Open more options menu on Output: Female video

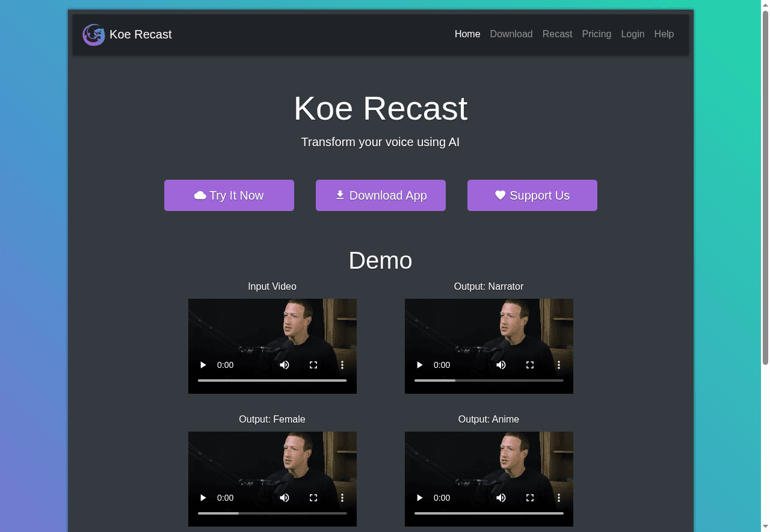click(342, 498)
